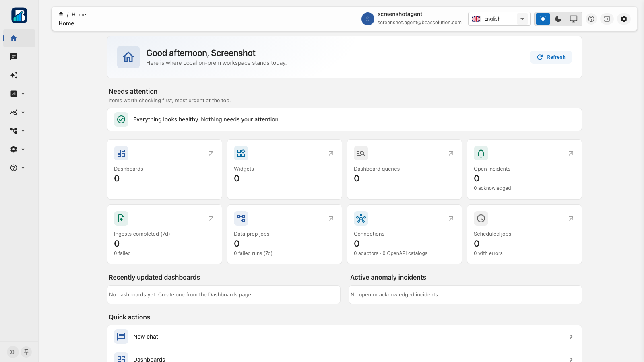Click 'No open or acknowledged incidents.' text
Screen dimensions: 644x362
[x=395, y=295]
